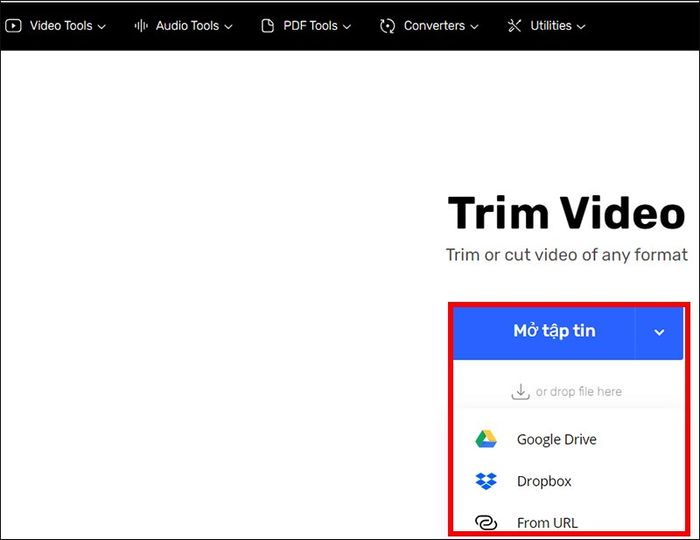Click the 'or drop file here' text
Image resolution: width=700 pixels, height=540 pixels.
pyautogui.click(x=579, y=391)
